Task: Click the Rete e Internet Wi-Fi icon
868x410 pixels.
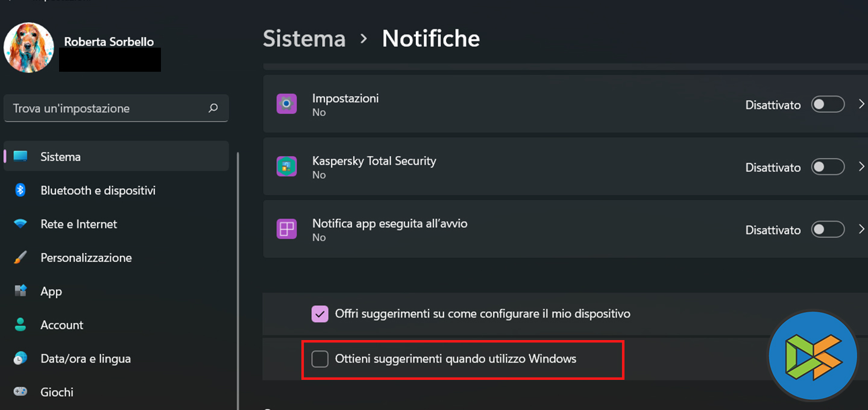Action: coord(20,224)
